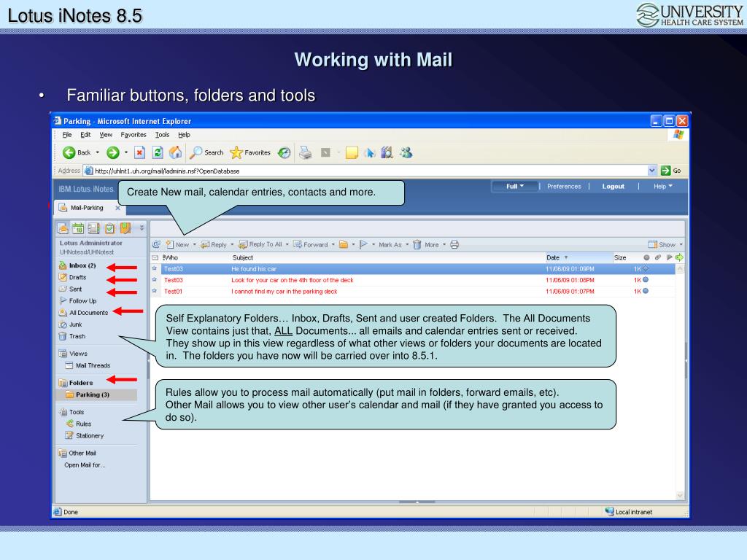Open Rules under Tools
Screen dimensions: 747x560
(x=79, y=424)
